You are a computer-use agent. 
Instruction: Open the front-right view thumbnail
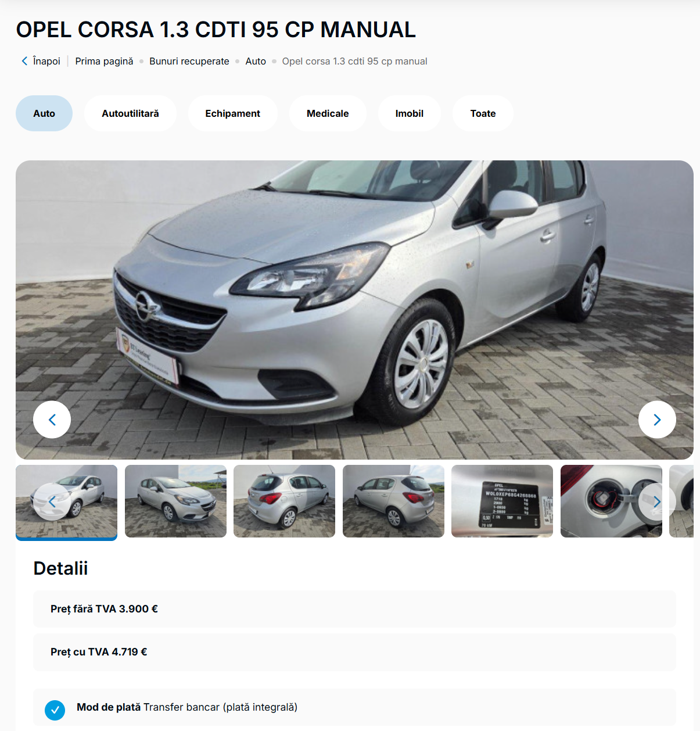pos(175,501)
